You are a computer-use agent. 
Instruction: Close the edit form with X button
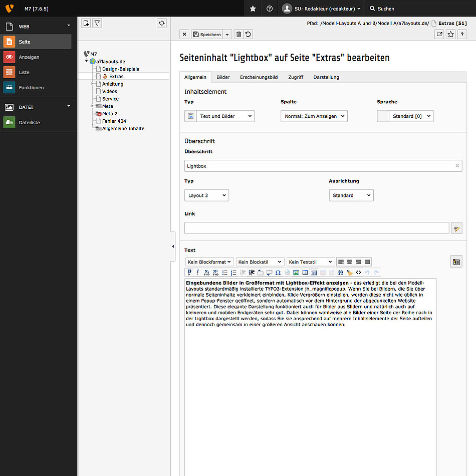pyautogui.click(x=184, y=34)
